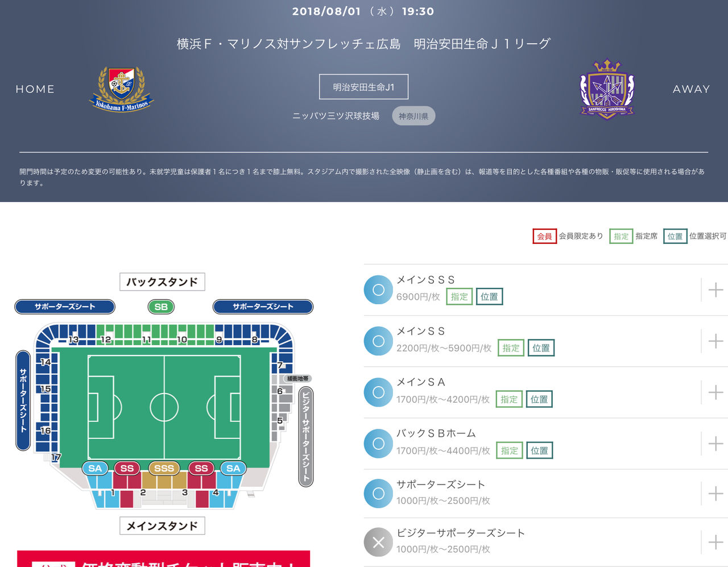Click the left red SS seat label on map
728x567 pixels.
(x=127, y=468)
